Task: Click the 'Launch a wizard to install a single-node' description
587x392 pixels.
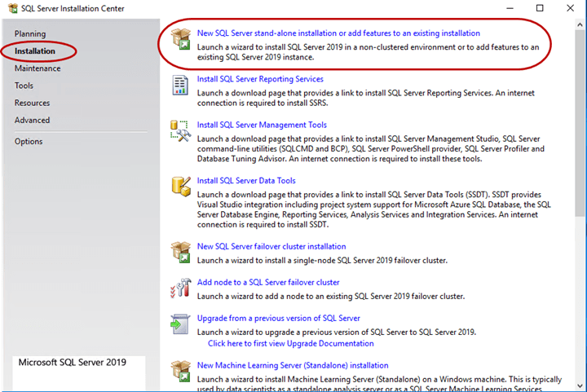Action: tap(322, 260)
